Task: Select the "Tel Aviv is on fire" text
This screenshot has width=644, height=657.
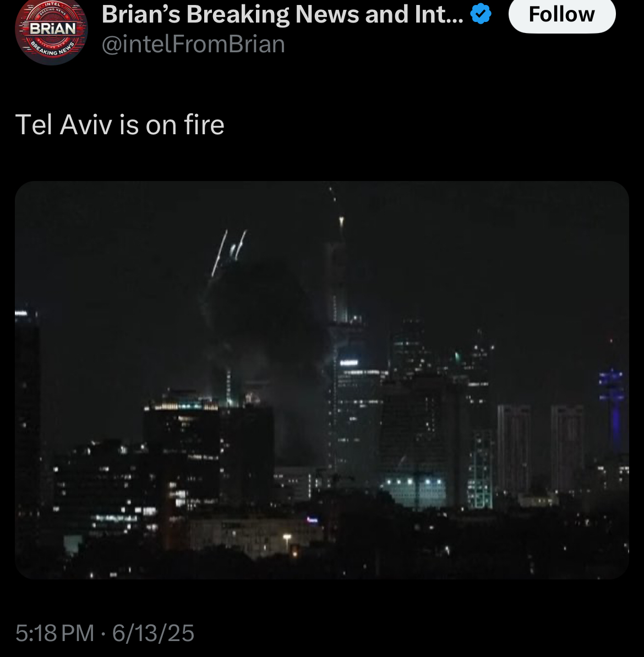Action: tap(120, 125)
